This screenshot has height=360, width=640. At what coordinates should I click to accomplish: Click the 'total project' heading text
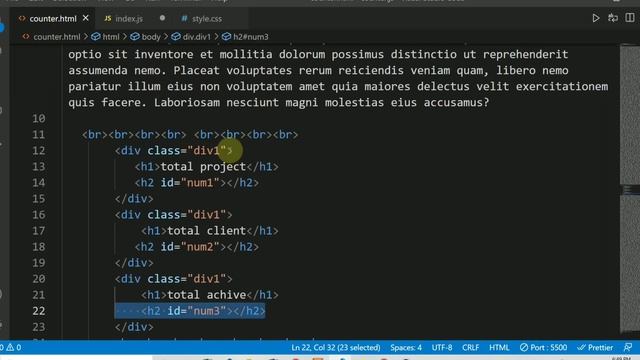203,167
